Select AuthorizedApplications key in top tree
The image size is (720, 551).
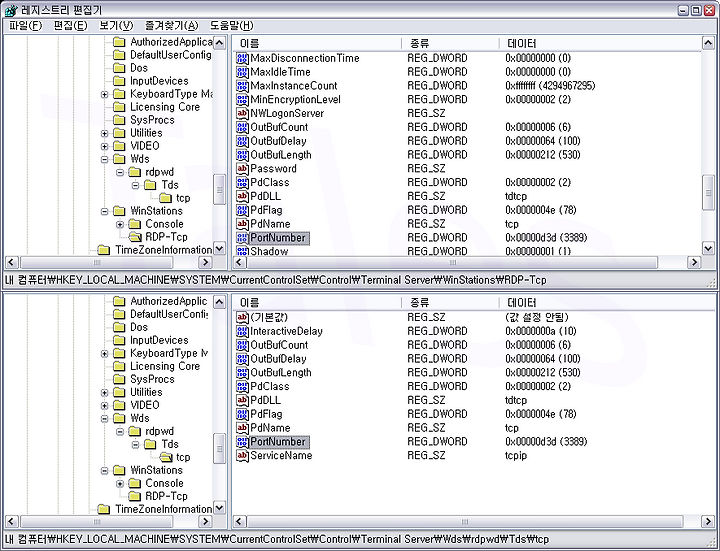(171, 42)
